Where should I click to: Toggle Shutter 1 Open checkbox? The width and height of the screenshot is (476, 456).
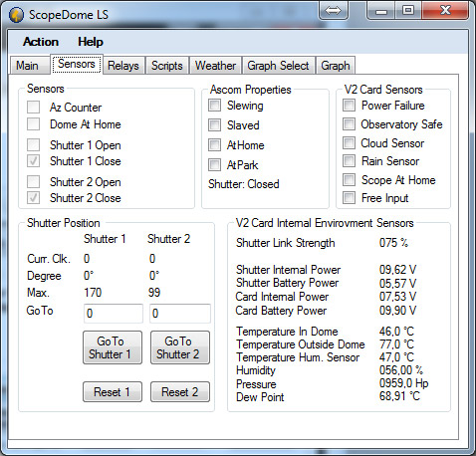33,145
